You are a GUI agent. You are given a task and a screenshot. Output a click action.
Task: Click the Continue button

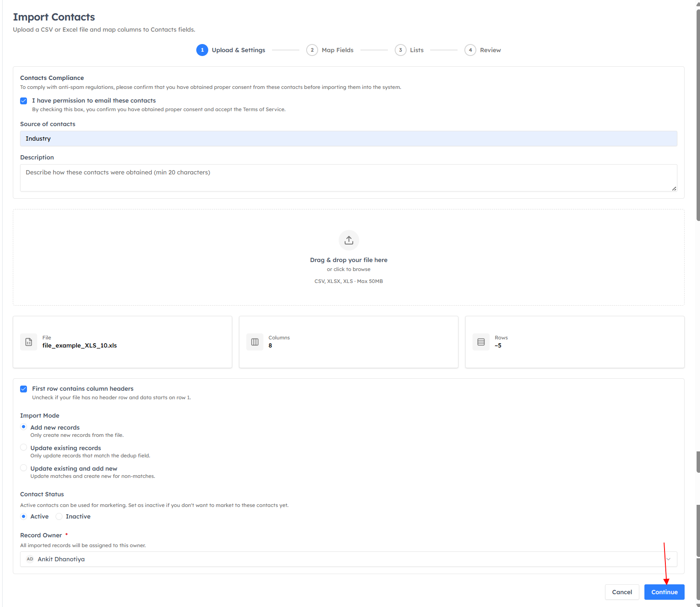(x=664, y=592)
